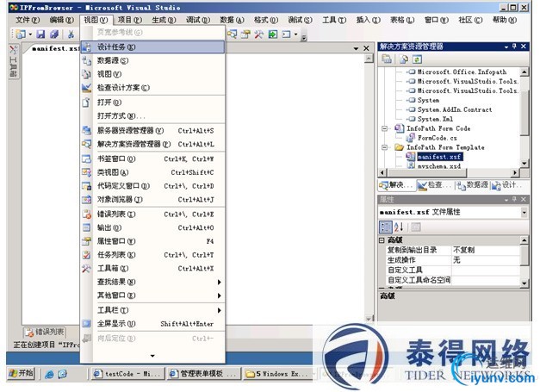Select Microsoft.Office.Infopath reference
The height and width of the screenshot is (392, 540).
pos(462,72)
